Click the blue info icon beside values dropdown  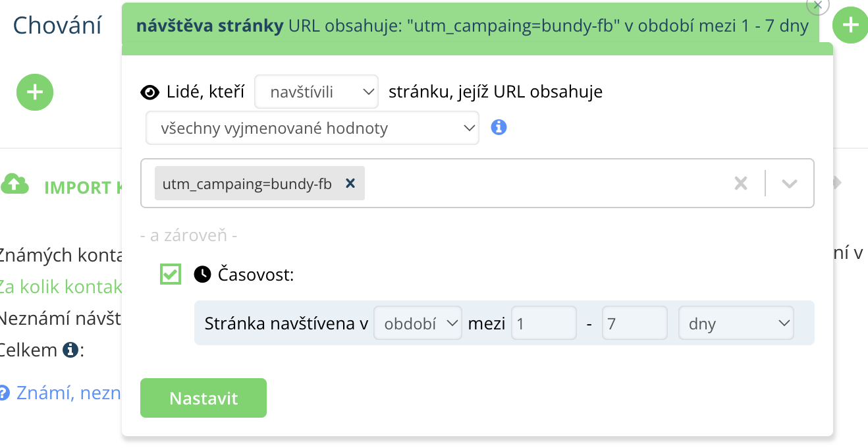click(499, 127)
